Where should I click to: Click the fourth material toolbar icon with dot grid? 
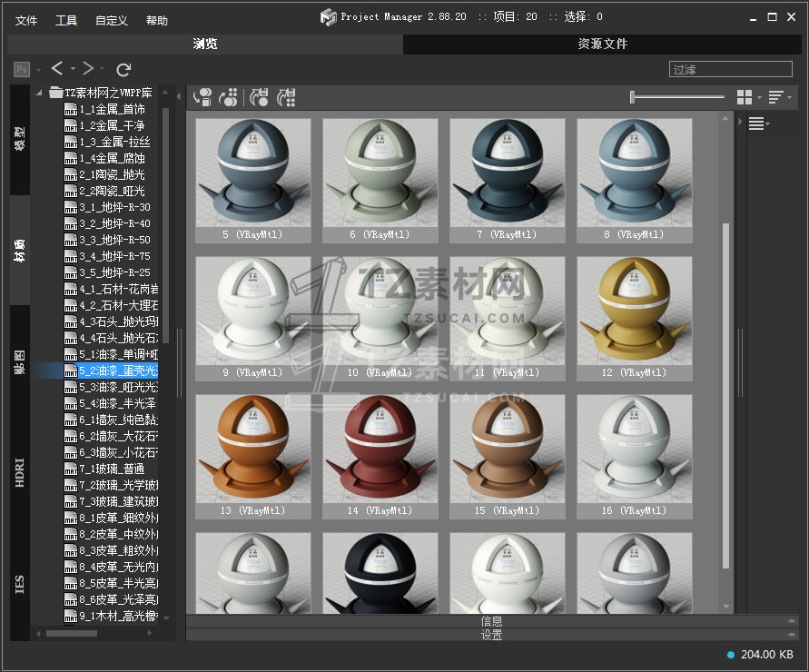click(x=286, y=97)
